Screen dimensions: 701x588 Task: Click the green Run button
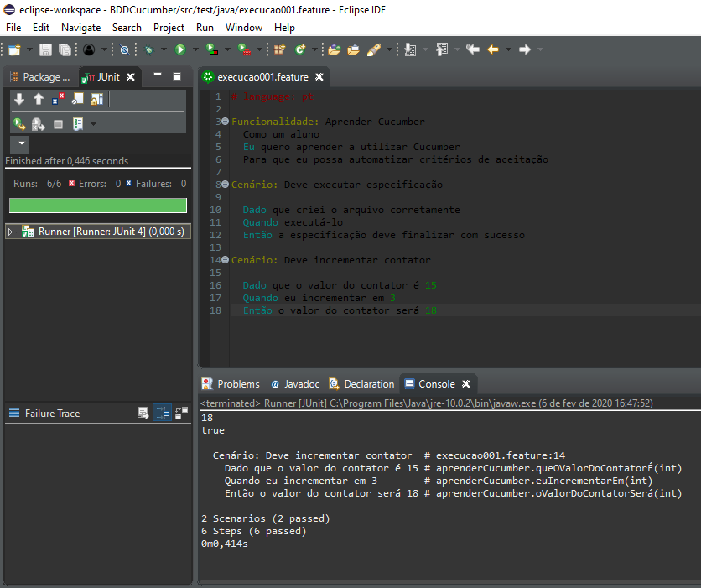[180, 49]
